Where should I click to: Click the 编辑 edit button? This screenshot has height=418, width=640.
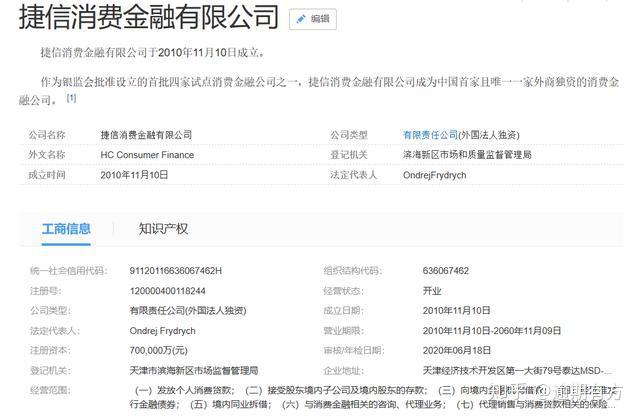point(313,19)
